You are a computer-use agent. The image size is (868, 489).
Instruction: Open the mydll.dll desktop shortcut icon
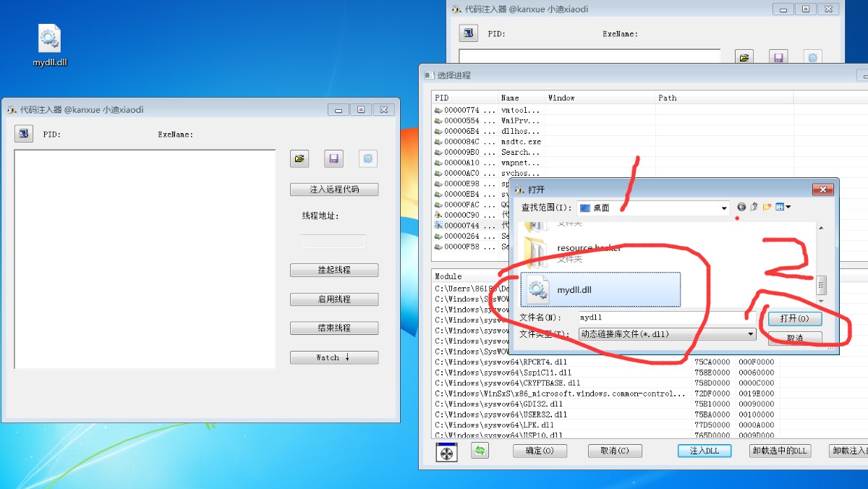click(x=49, y=45)
